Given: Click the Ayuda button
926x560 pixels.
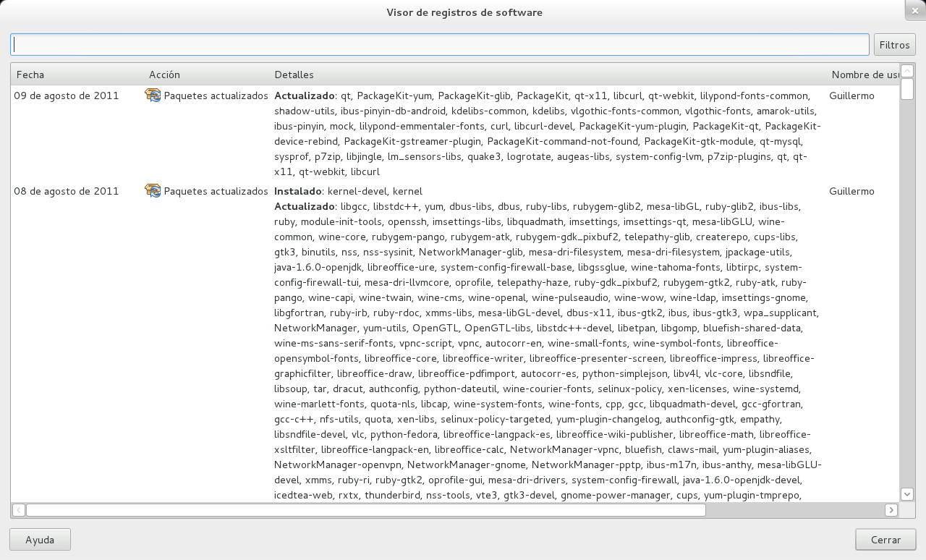Looking at the screenshot, I should coord(40,540).
